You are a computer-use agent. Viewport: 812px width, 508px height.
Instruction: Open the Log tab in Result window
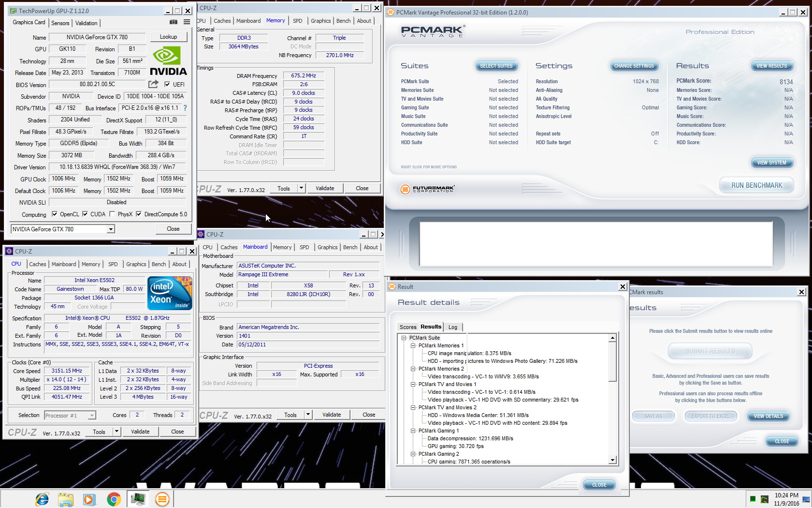pyautogui.click(x=453, y=327)
